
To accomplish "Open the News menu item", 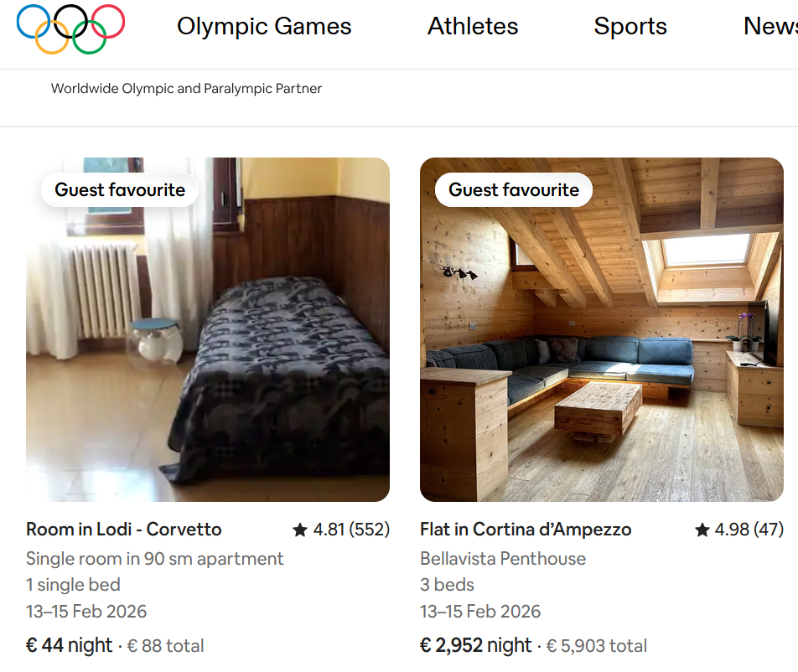I will tap(771, 27).
